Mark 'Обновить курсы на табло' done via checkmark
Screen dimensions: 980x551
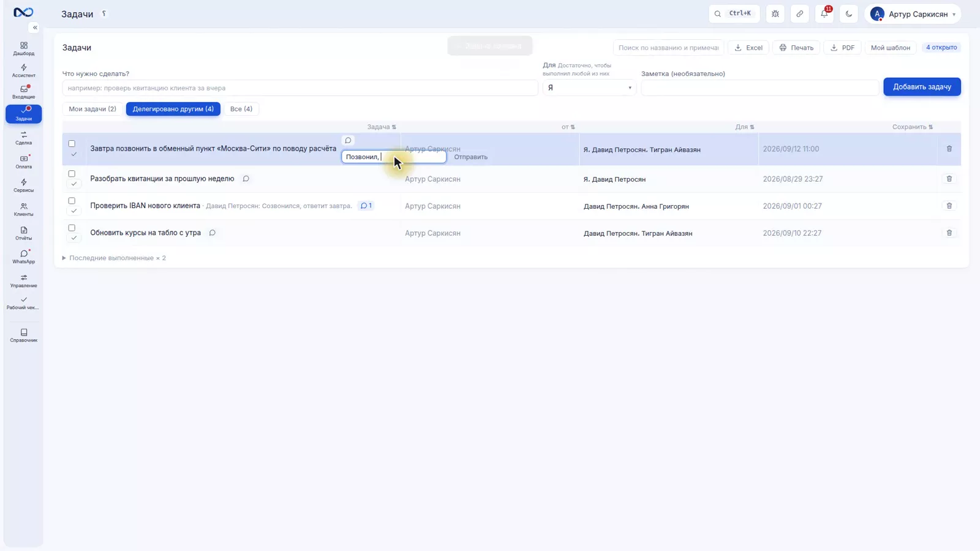[x=74, y=238]
